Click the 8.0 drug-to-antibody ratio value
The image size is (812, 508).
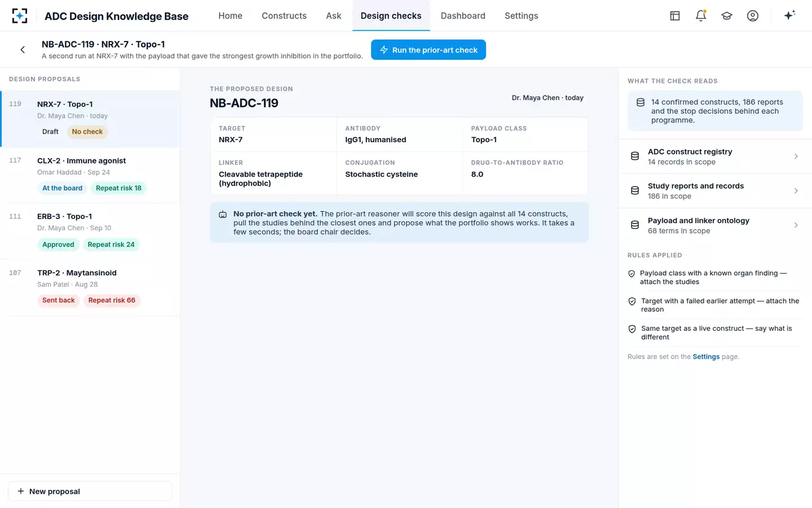[x=477, y=174]
